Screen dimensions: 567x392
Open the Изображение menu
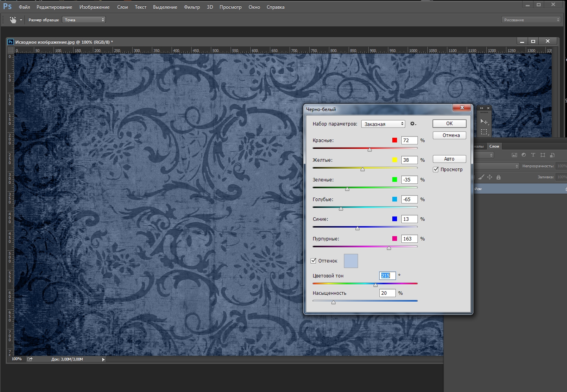point(94,7)
